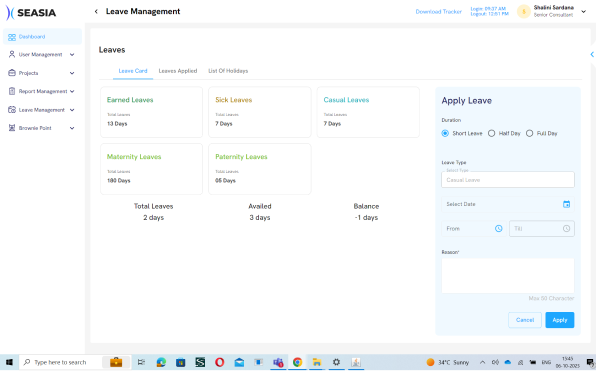Click the User Management person icon
The width and height of the screenshot is (596, 374).
[x=12, y=54]
